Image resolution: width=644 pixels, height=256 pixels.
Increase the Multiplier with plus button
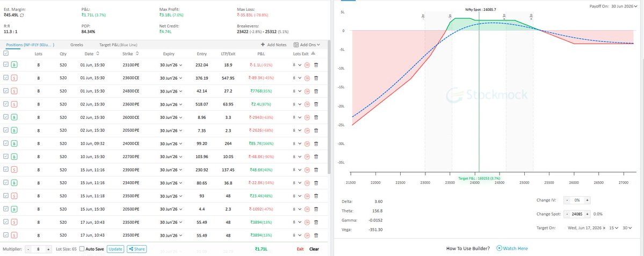(48, 249)
